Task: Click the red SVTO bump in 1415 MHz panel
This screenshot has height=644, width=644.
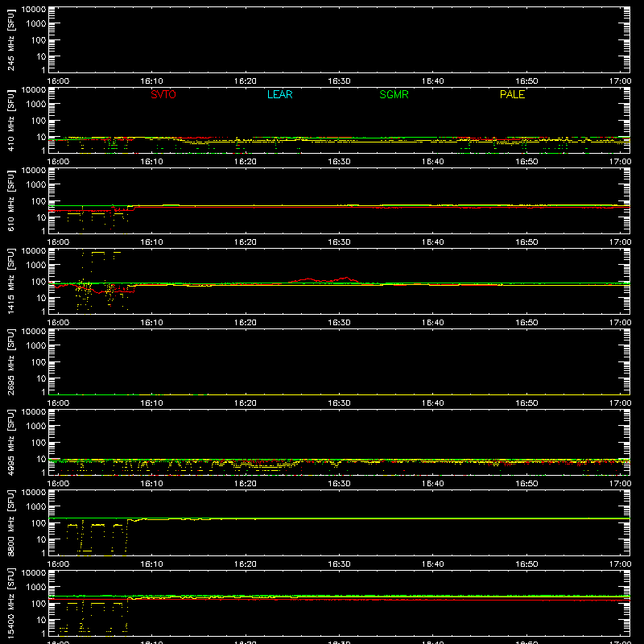Action: pyautogui.click(x=324, y=280)
